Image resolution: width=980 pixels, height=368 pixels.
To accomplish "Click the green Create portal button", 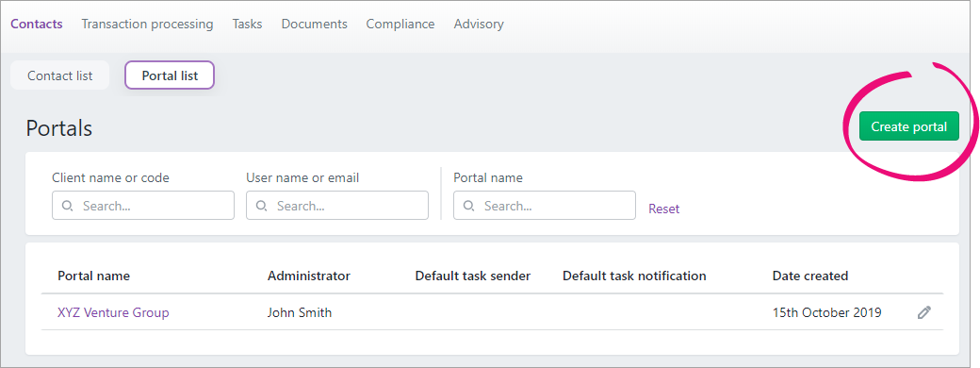I will (908, 126).
